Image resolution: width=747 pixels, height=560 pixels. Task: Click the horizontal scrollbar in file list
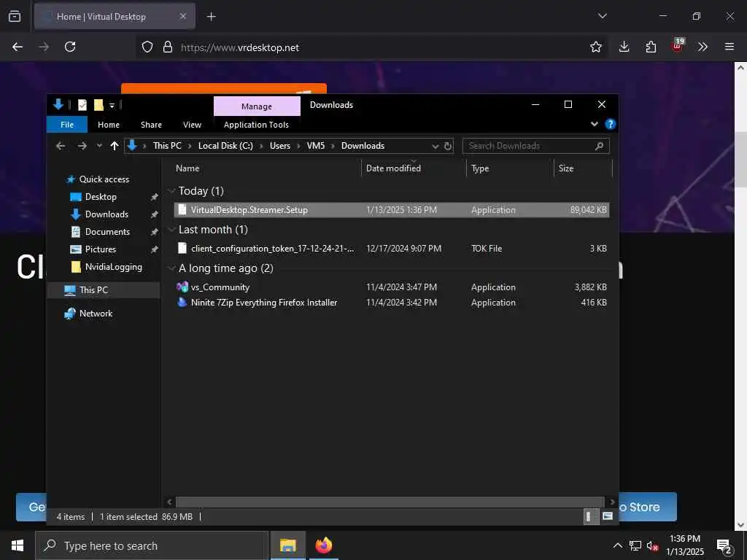[x=391, y=502]
